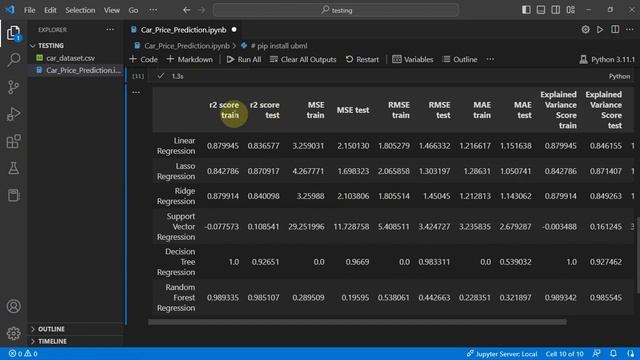Image resolution: width=640 pixels, height=360 pixels.
Task: Click Run All cells
Action: coord(244,59)
